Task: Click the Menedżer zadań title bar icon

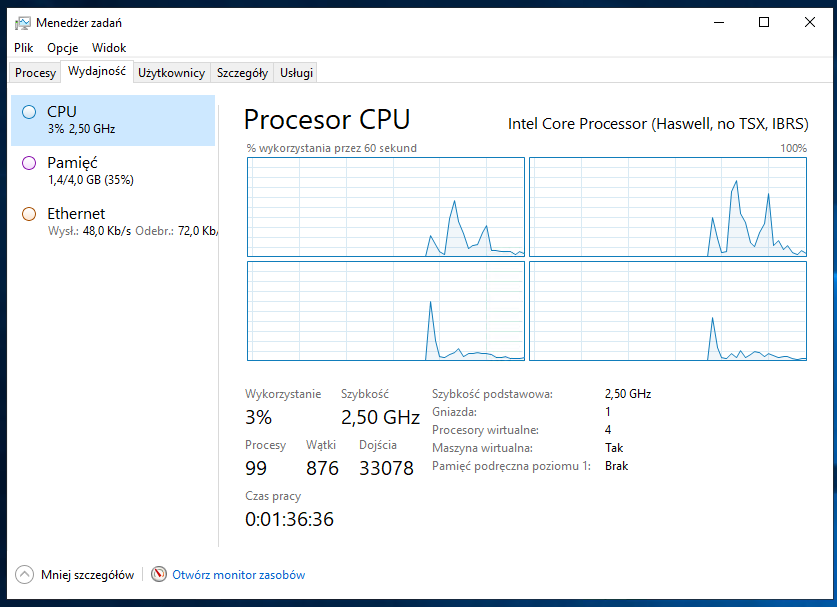Action: [23, 23]
